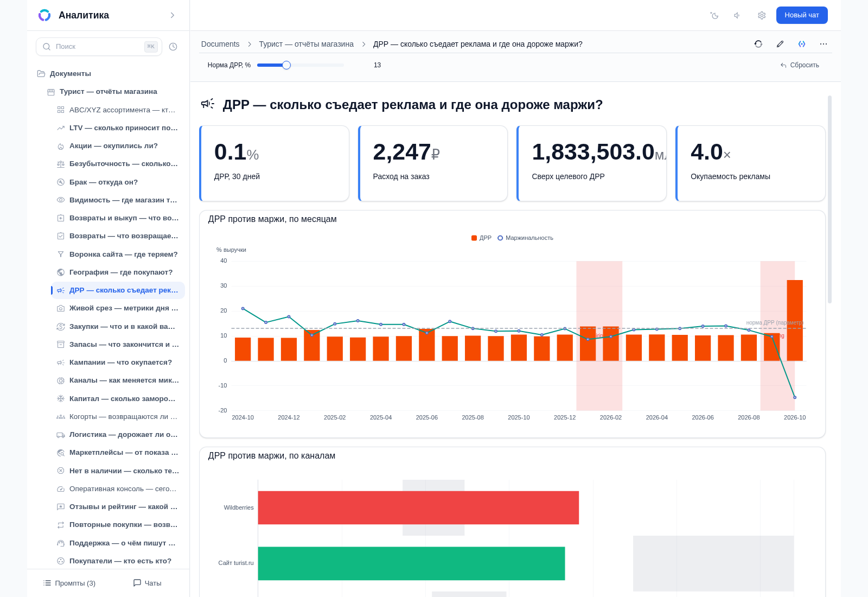Click refresh icon in document toolbar
The width and height of the screenshot is (868, 597).
pyautogui.click(x=758, y=44)
